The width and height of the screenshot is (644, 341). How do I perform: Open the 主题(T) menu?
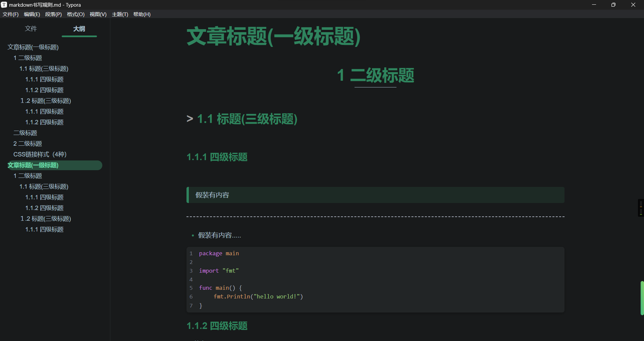pyautogui.click(x=120, y=14)
